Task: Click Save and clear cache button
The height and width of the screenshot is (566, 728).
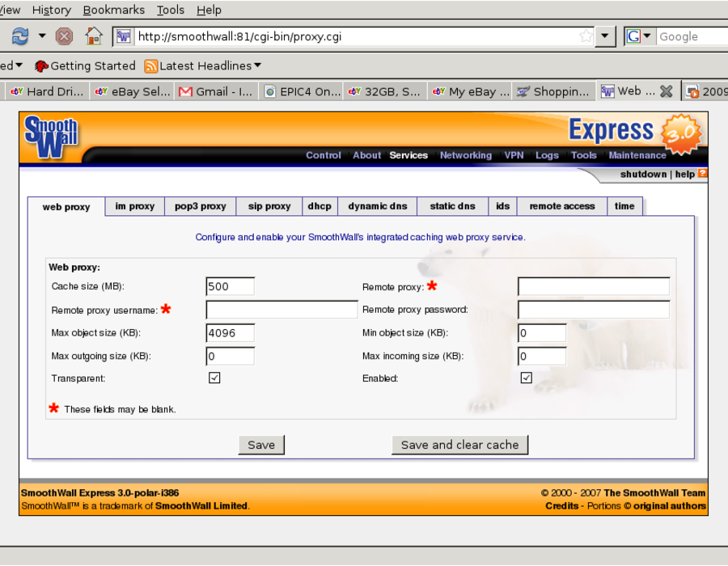Action: (x=459, y=445)
